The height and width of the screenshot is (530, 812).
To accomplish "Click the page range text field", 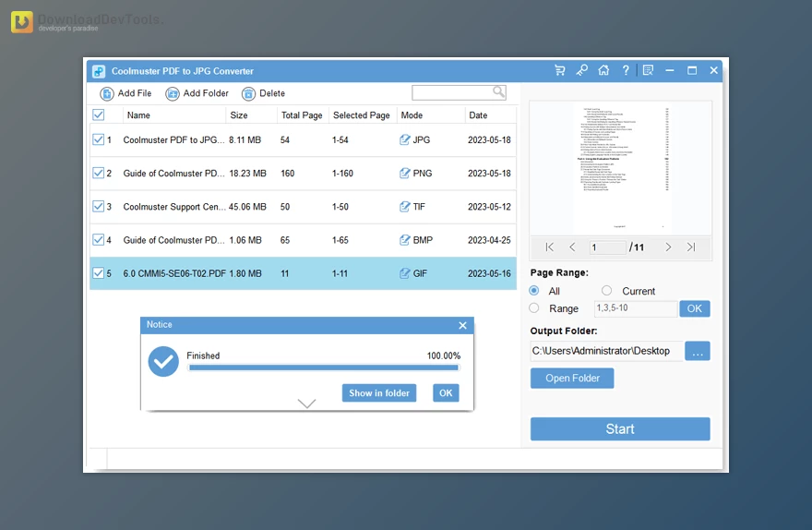I will [x=635, y=308].
